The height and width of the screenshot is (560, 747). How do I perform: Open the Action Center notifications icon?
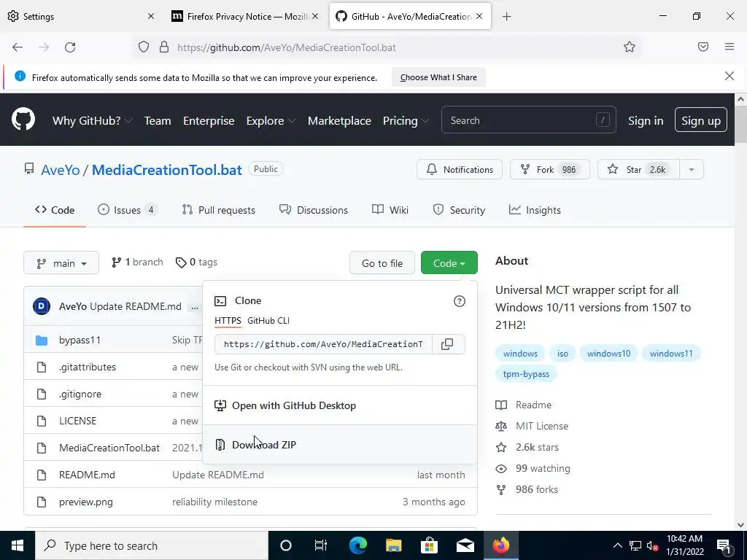click(724, 545)
